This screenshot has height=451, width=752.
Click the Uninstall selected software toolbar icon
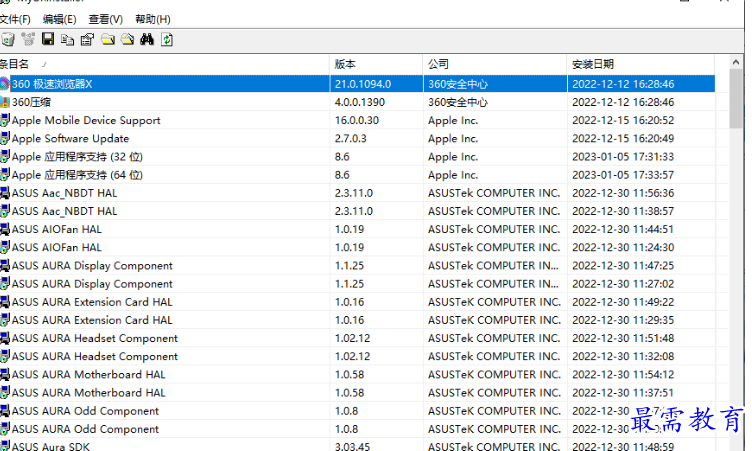pyautogui.click(x=8, y=39)
